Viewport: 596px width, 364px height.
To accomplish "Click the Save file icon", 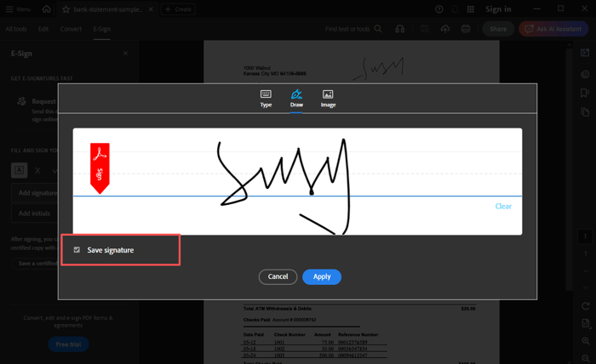I will click(x=425, y=29).
